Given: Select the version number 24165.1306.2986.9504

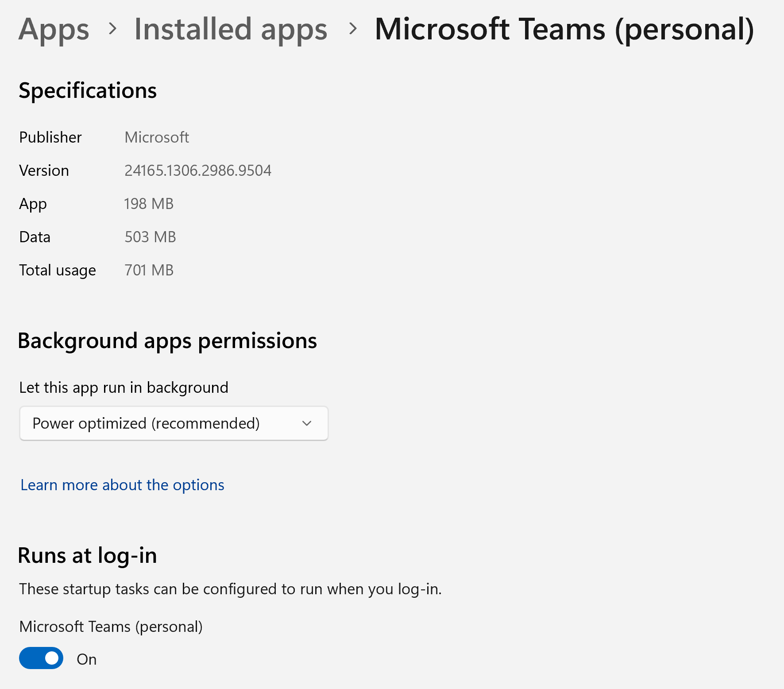Looking at the screenshot, I should [x=198, y=170].
